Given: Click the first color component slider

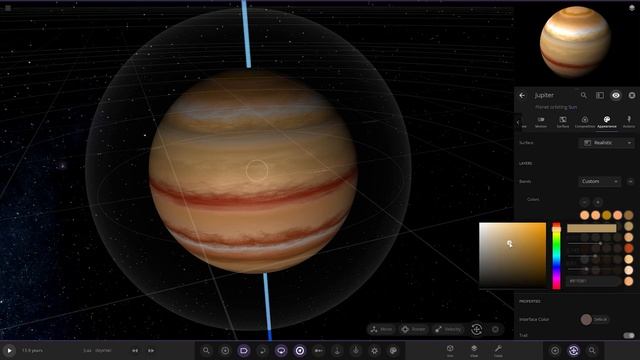Looking at the screenshot, I should pyautogui.click(x=591, y=243).
